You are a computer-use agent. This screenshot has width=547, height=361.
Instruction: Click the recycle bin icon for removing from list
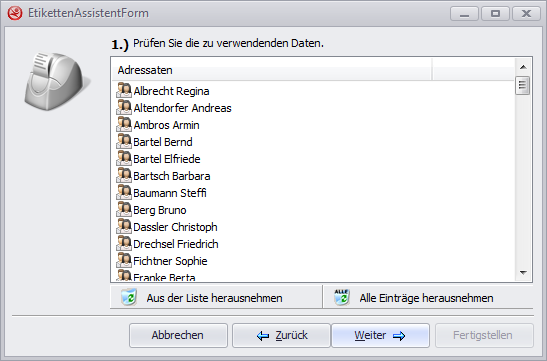tap(129, 298)
